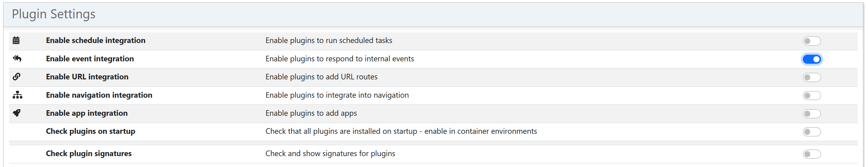Click the Plugin Settings header
Image resolution: width=868 pixels, height=167 pixels.
coord(54,14)
